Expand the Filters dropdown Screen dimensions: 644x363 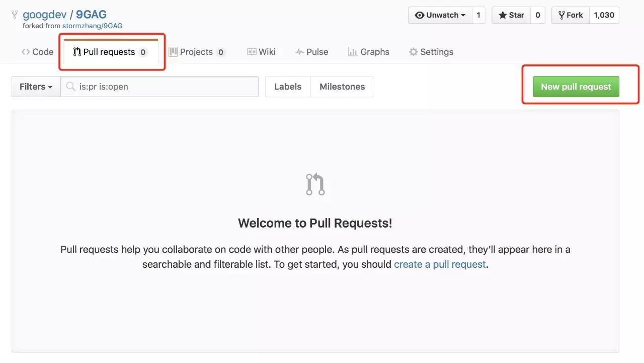tap(36, 87)
